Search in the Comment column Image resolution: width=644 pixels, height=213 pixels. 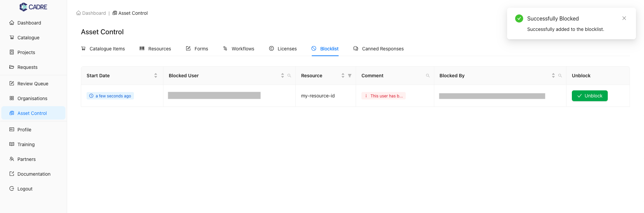(428, 76)
